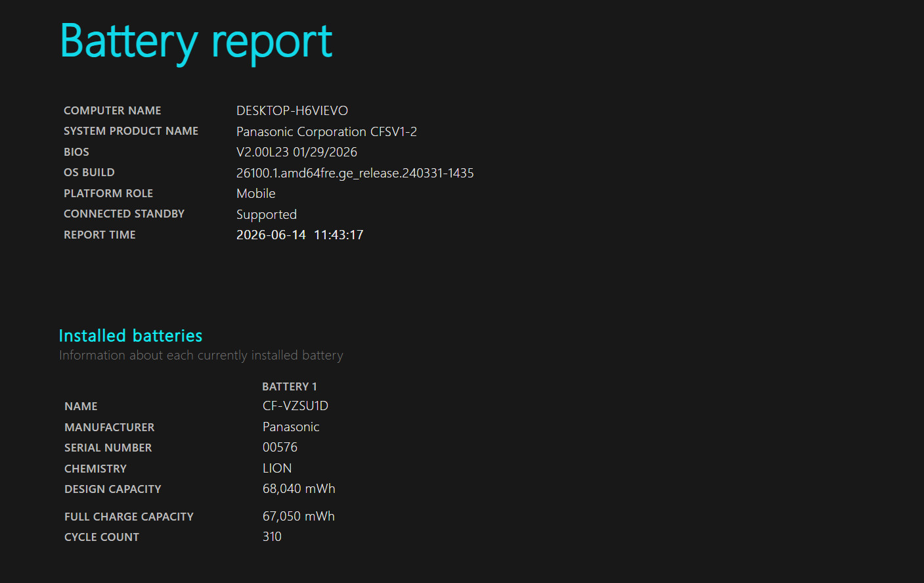Select the Information about each installed battery subtitle
The width and height of the screenshot is (924, 583).
(x=201, y=356)
